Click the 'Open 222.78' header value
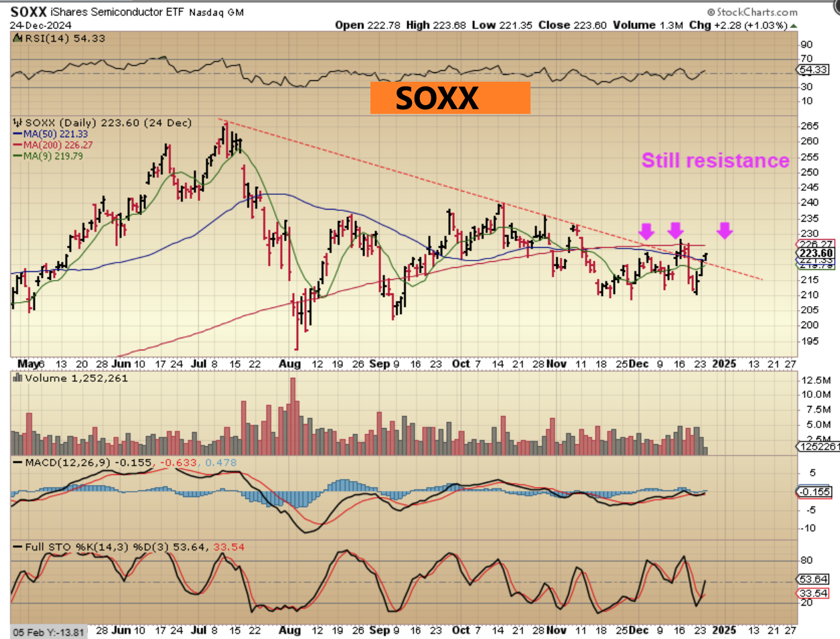The height and width of the screenshot is (639, 840). (x=368, y=25)
